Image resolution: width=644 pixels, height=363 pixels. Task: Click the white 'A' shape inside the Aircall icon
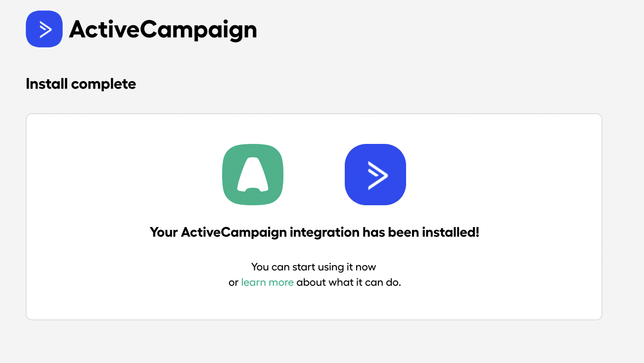point(253,175)
